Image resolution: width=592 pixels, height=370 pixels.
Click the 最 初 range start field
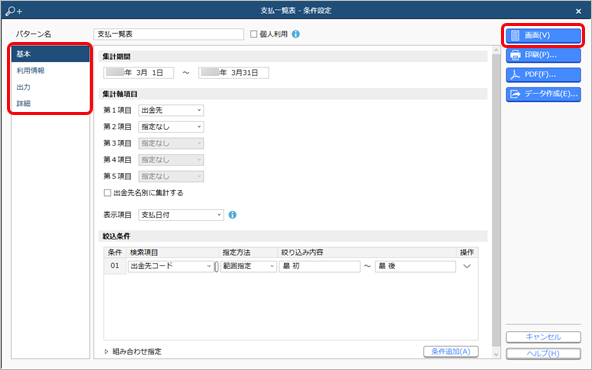pos(320,266)
